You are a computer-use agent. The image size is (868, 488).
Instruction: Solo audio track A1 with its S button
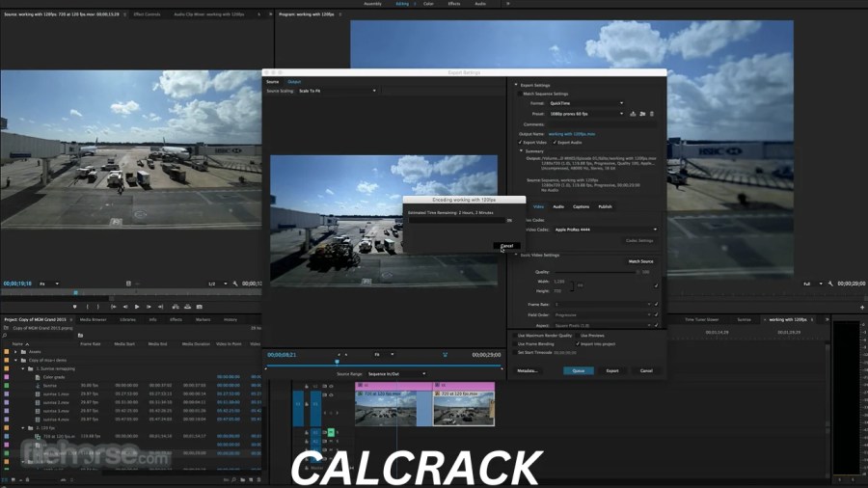tap(338, 433)
